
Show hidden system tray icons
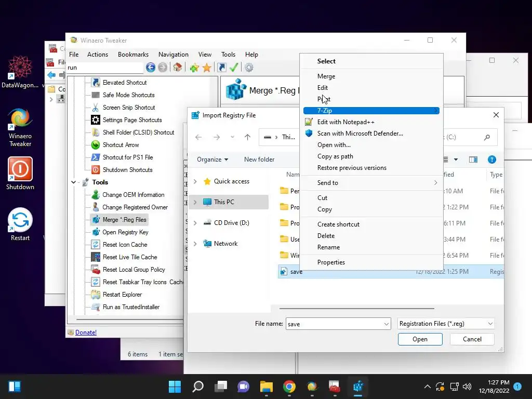pyautogui.click(x=428, y=387)
